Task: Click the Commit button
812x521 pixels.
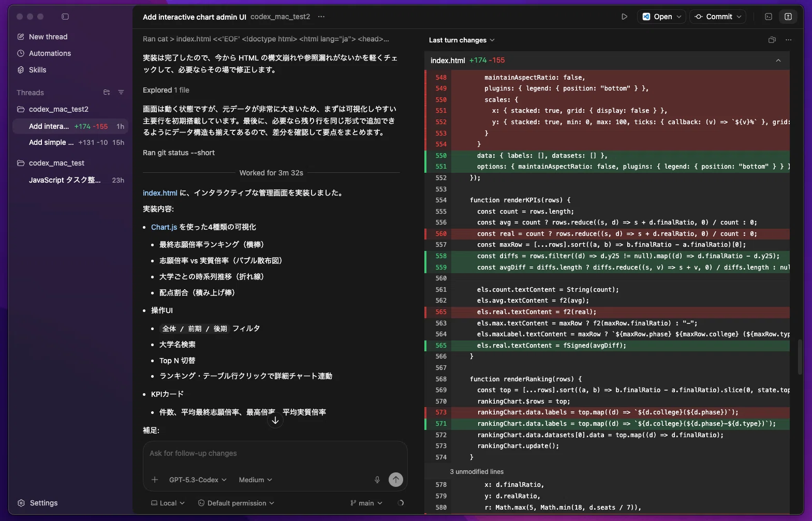Action: tap(714, 17)
